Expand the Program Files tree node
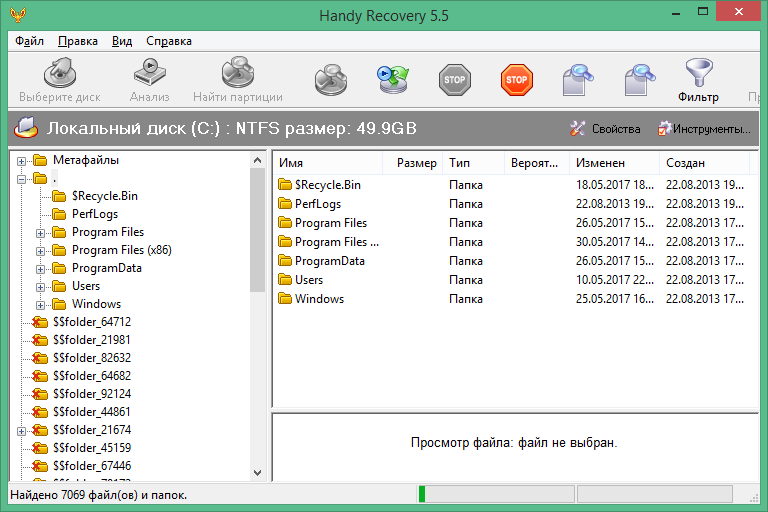The image size is (768, 512). 41,233
